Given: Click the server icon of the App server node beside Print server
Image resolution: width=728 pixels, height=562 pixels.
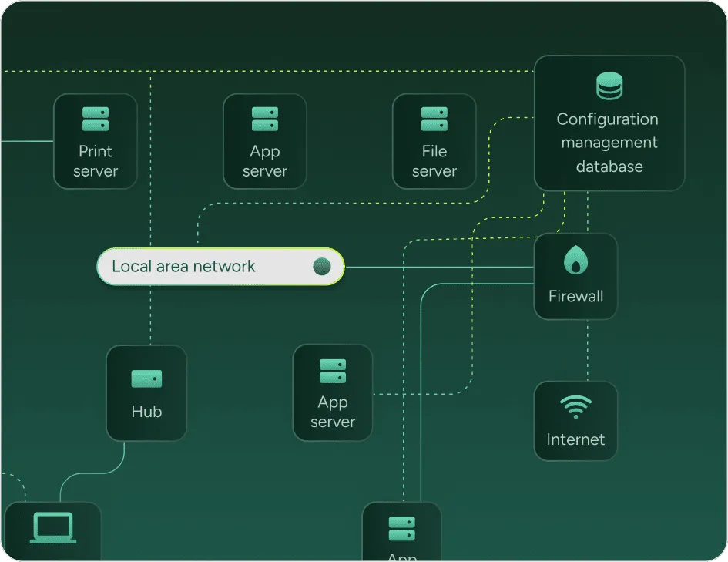Looking at the screenshot, I should 265,119.
